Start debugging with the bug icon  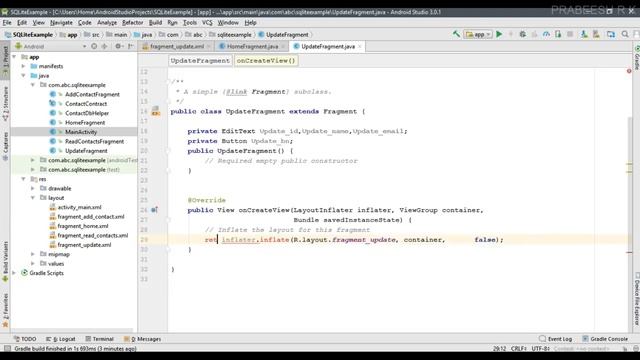[522, 35]
